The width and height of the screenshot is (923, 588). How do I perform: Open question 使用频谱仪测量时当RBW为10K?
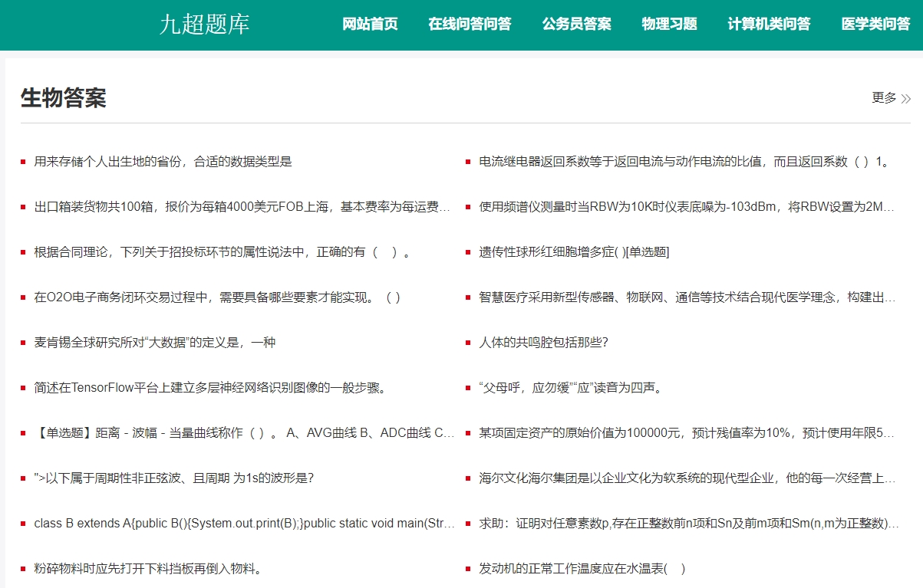tap(687, 207)
